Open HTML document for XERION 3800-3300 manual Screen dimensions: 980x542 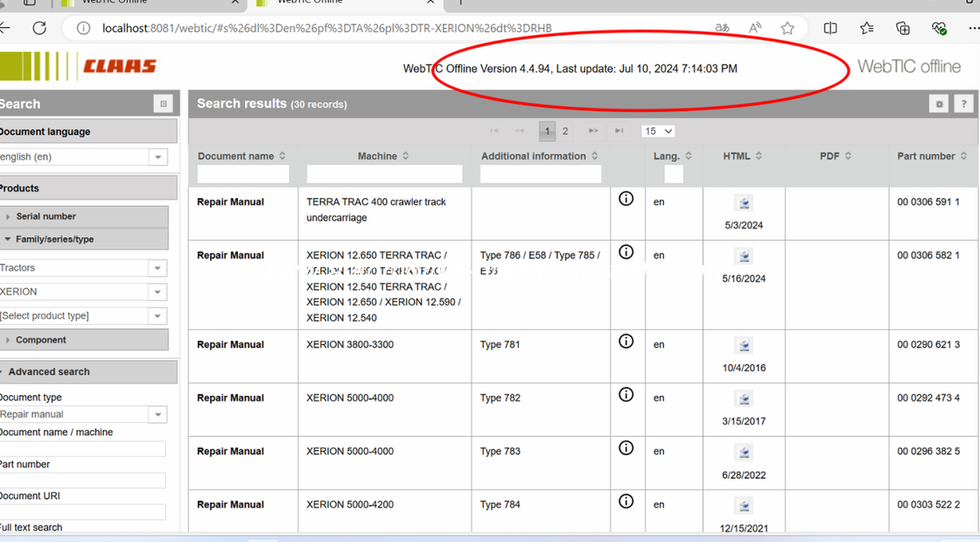point(744,346)
